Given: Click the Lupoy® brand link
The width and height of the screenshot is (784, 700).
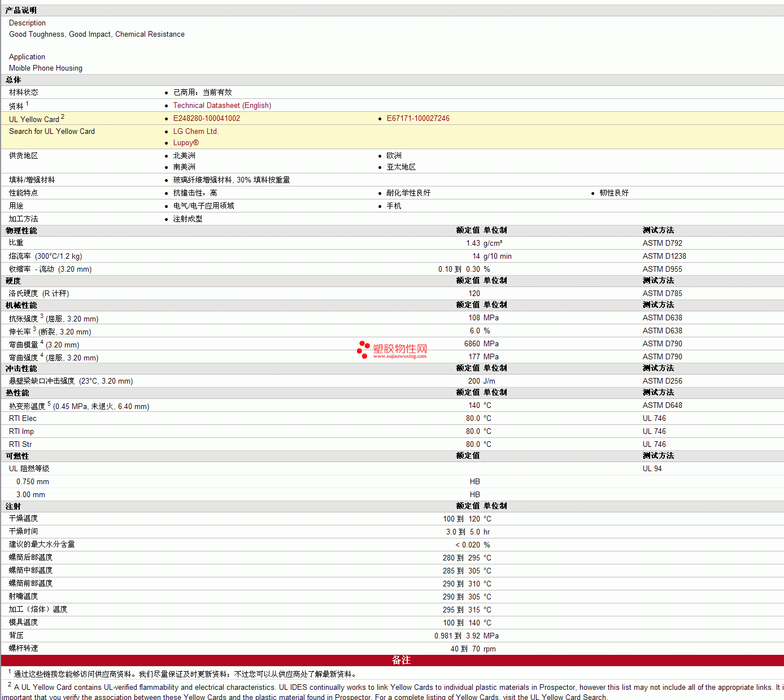Looking at the screenshot, I should [x=186, y=143].
